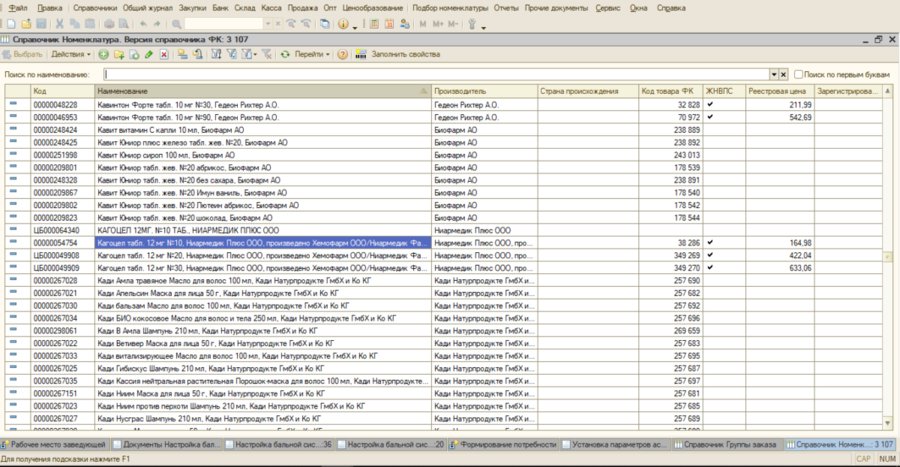Click the Move to another group icon
Screen dimensions: 900x467
197,55
